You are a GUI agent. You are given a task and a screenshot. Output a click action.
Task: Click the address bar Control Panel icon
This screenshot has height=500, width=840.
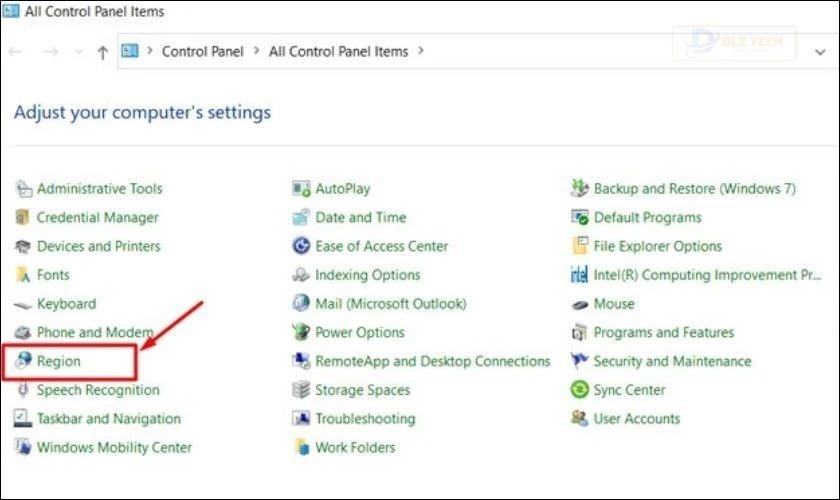tap(130, 51)
